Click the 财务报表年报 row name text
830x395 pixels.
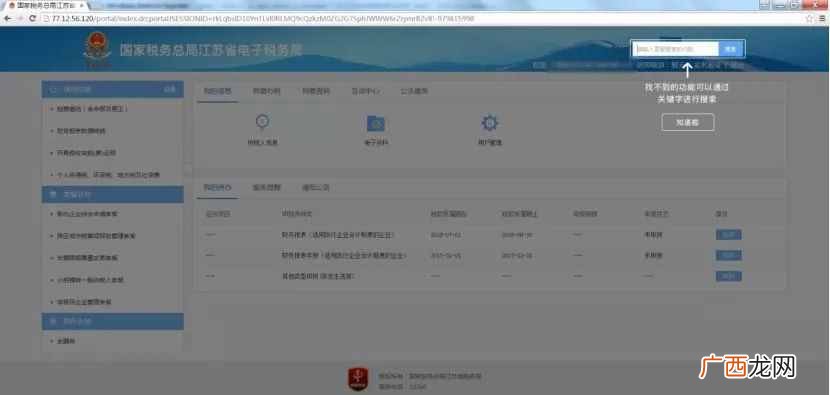tap(344, 255)
